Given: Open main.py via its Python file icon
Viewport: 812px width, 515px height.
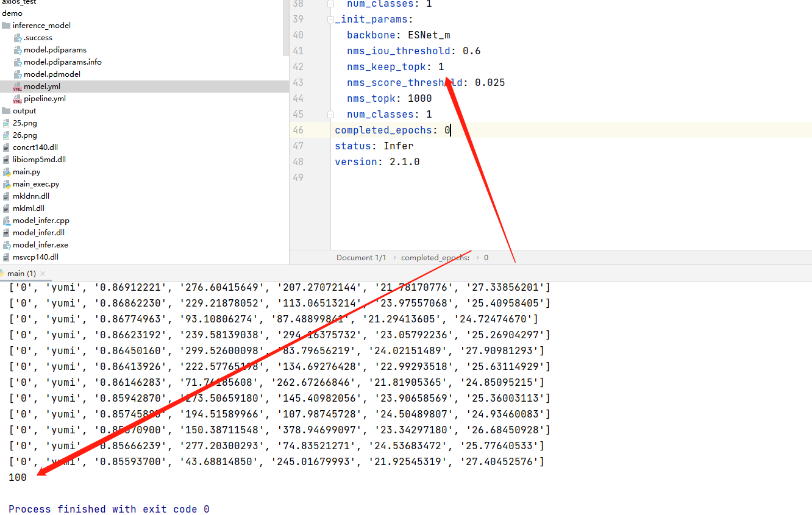Looking at the screenshot, I should (8, 172).
